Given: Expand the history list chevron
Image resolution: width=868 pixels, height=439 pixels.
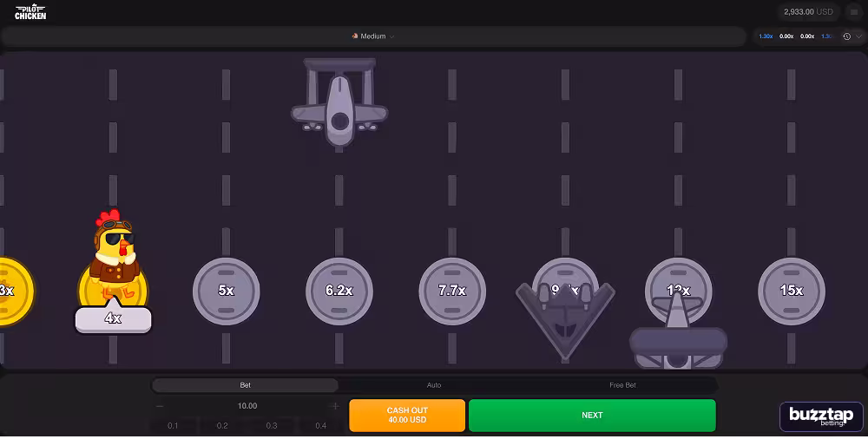Looking at the screenshot, I should (x=859, y=36).
